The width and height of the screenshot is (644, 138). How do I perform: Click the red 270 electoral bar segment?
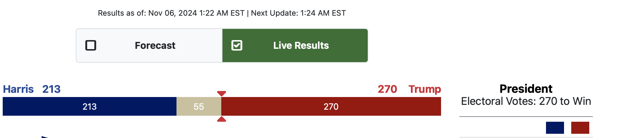[331, 106]
